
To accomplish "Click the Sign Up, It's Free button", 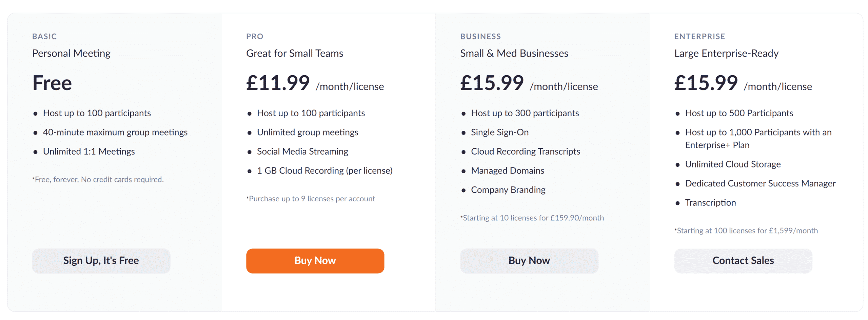I will (x=101, y=260).
